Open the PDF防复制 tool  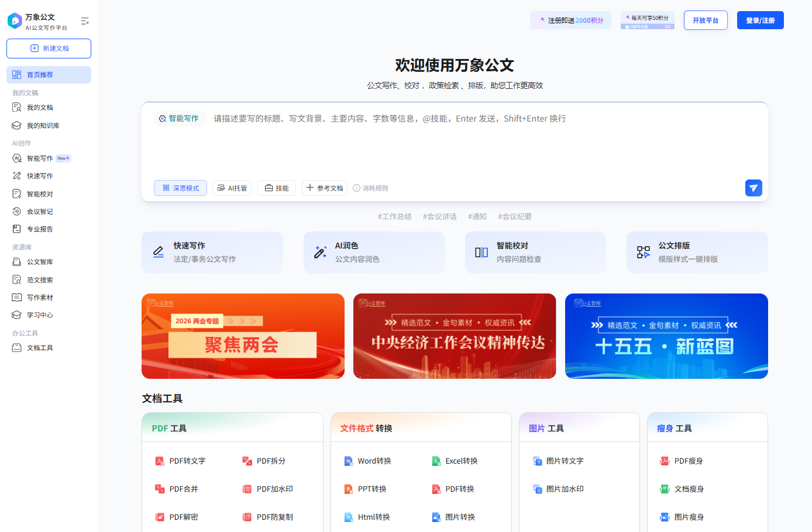267,517
